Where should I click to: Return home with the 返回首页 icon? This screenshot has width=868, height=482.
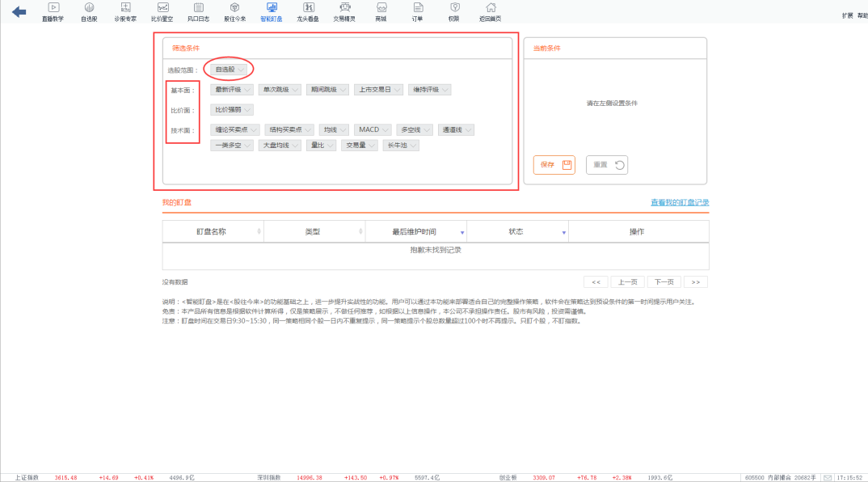click(x=491, y=11)
